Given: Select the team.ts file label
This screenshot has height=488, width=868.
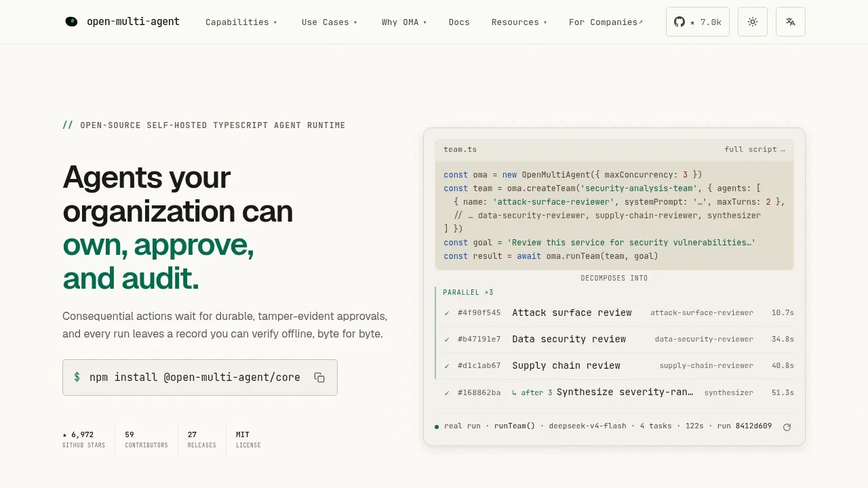Looking at the screenshot, I should click(460, 149).
